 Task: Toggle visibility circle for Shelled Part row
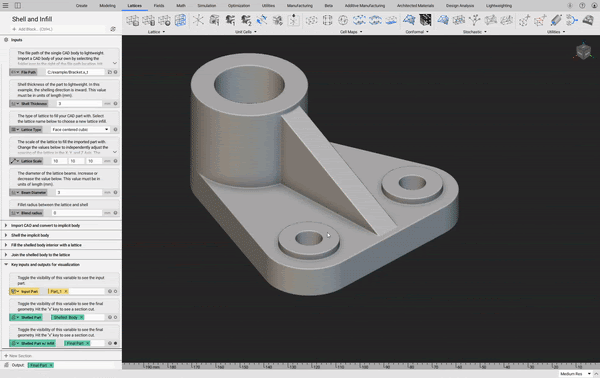(116, 318)
